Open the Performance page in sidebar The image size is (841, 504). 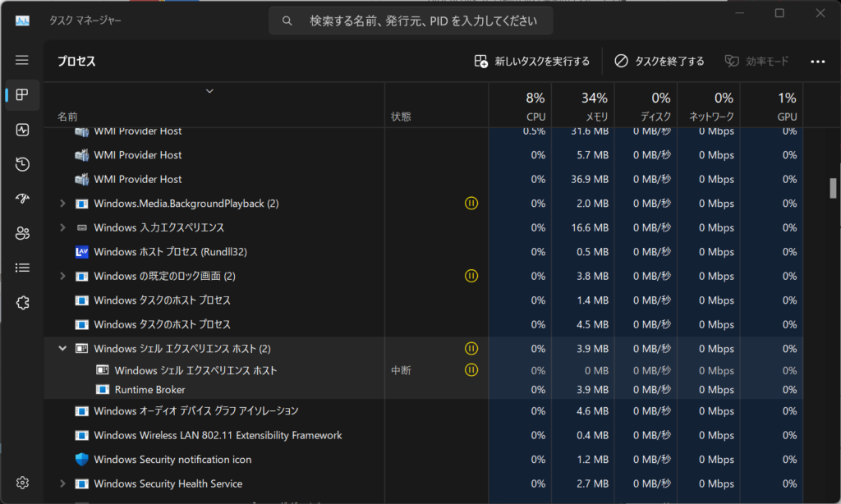22,130
